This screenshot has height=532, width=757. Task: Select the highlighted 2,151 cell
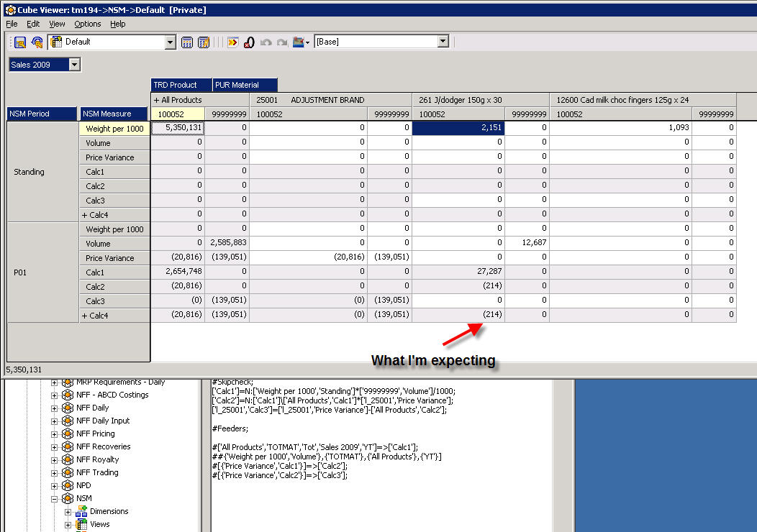tap(458, 128)
